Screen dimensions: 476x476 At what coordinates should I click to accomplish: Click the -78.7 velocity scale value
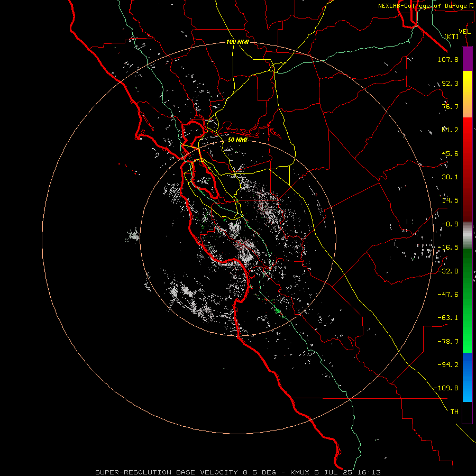coord(448,342)
